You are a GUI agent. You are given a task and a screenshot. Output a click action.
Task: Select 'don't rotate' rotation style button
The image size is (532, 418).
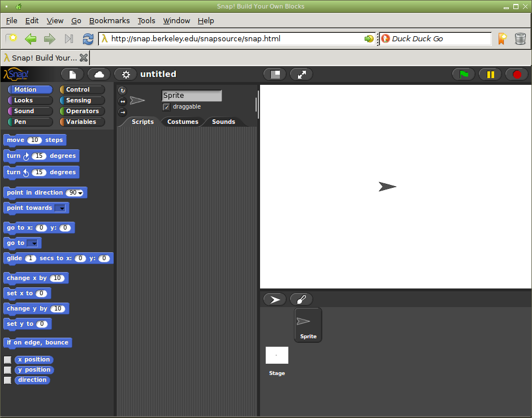123,112
